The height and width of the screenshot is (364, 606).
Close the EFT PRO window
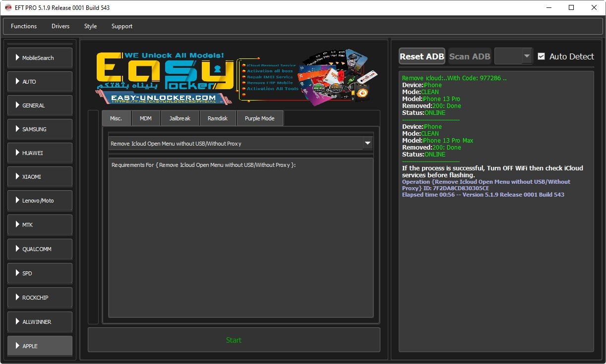point(594,7)
